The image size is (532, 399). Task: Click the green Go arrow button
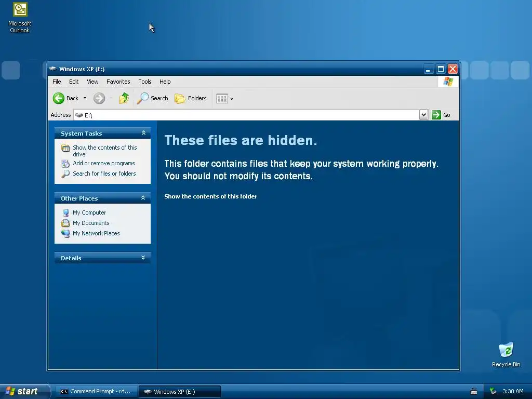(436, 115)
